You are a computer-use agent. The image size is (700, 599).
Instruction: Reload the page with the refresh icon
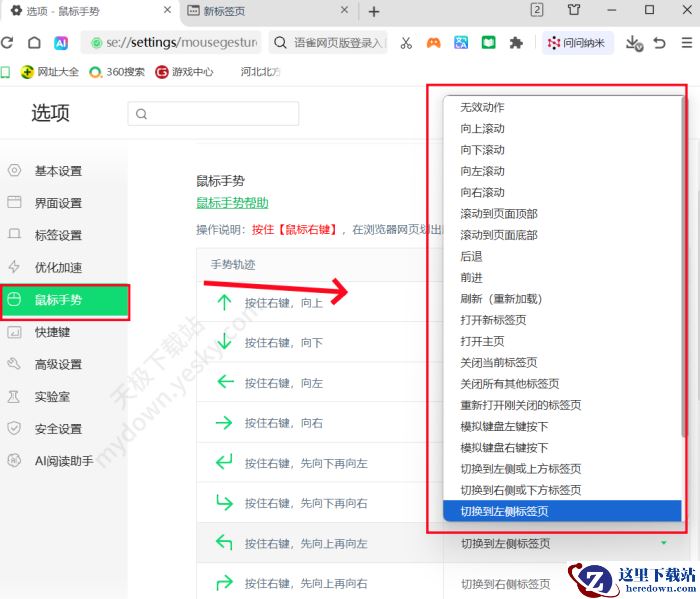point(7,43)
